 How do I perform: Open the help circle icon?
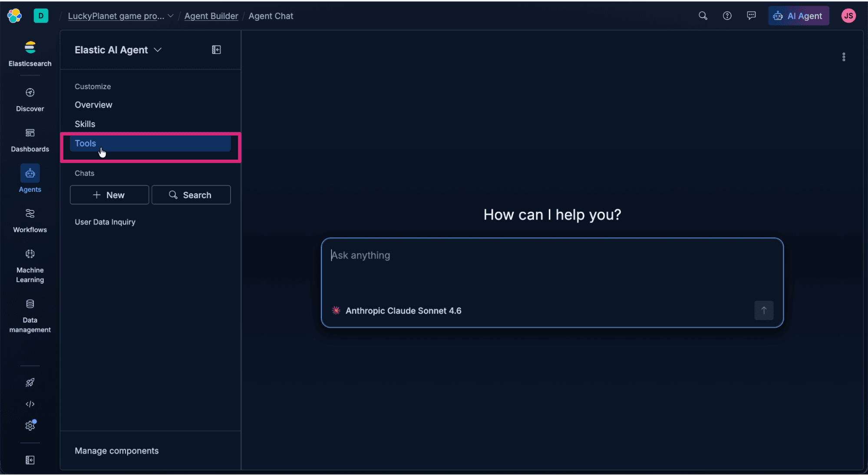(727, 16)
